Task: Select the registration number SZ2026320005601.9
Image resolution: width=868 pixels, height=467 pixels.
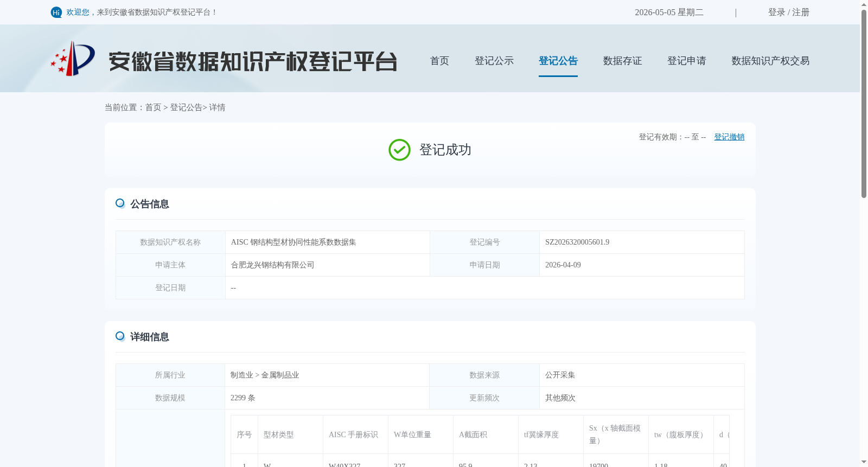Action: (x=577, y=242)
